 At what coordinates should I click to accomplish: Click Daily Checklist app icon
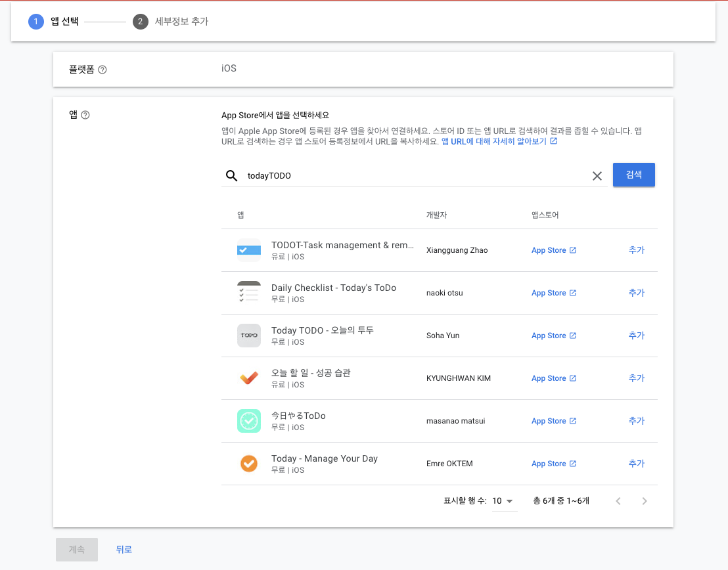coord(249,293)
